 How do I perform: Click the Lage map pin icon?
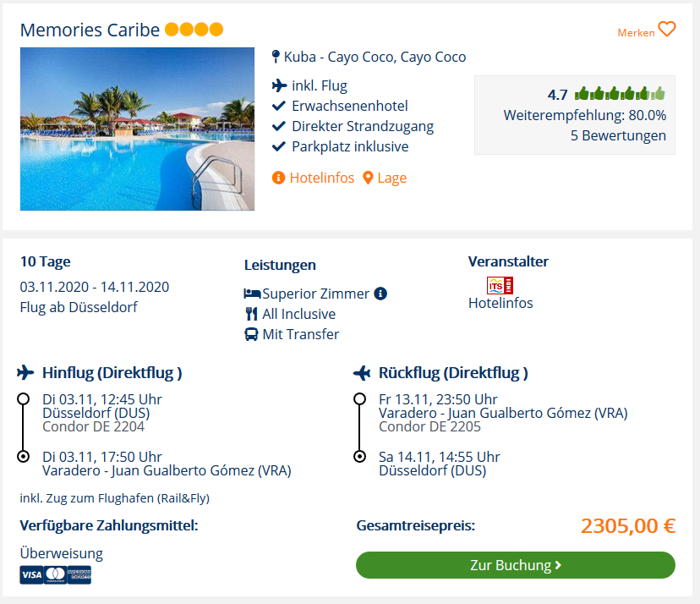click(368, 178)
